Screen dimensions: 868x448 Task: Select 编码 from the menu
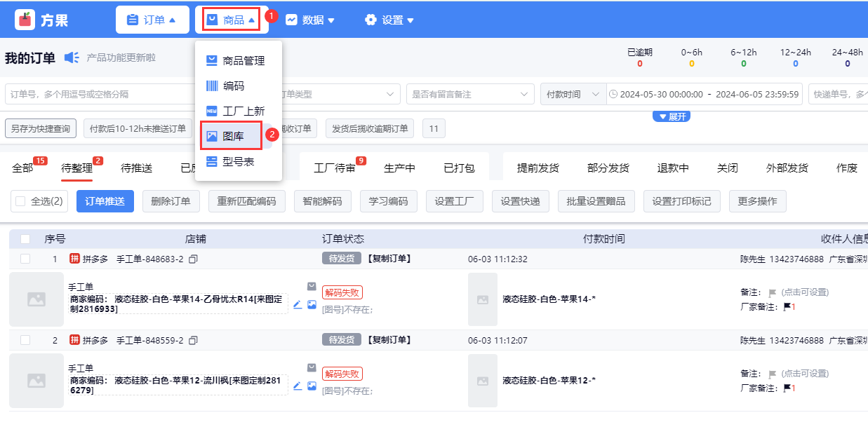click(x=239, y=86)
